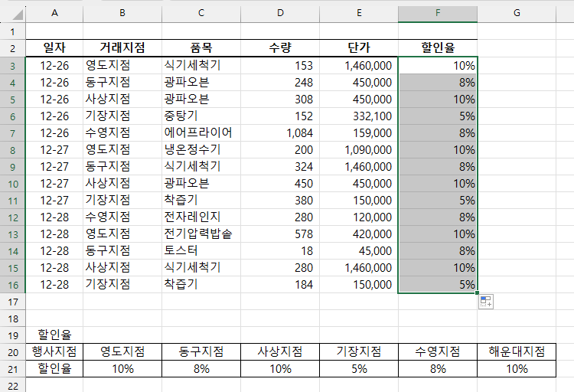The image size is (574, 392).
Task: Open the Auto Fill Options button
Action: [486, 302]
